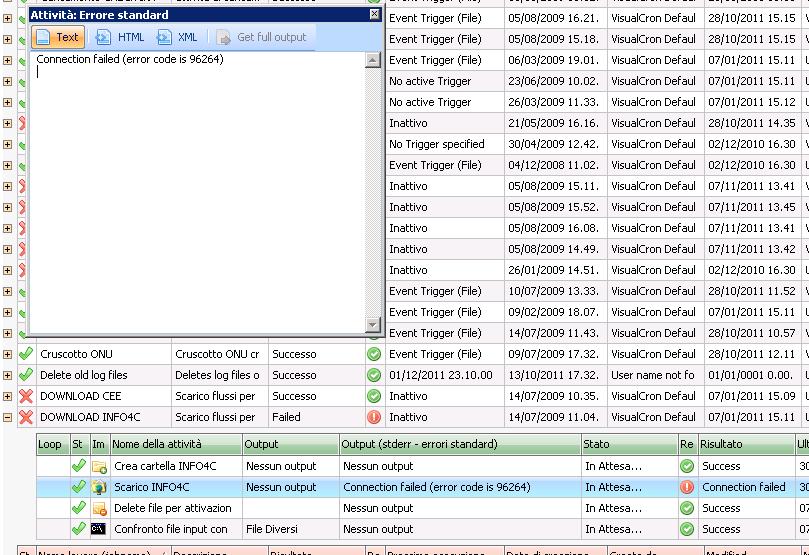This screenshot has width=809, height=555.
Task: Click red error icon in Scarico INFO4C row
Action: pos(687,487)
